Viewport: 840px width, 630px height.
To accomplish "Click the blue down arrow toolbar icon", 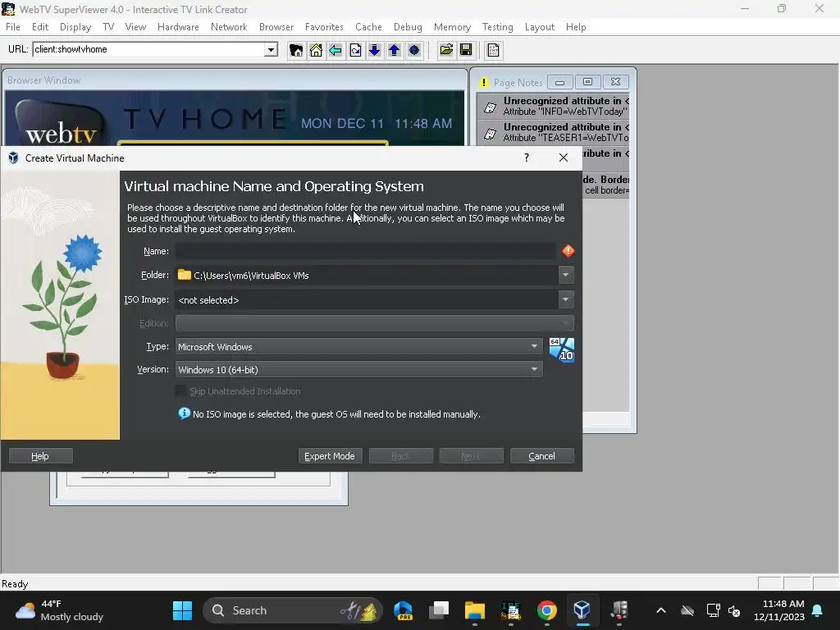I will pos(374,50).
